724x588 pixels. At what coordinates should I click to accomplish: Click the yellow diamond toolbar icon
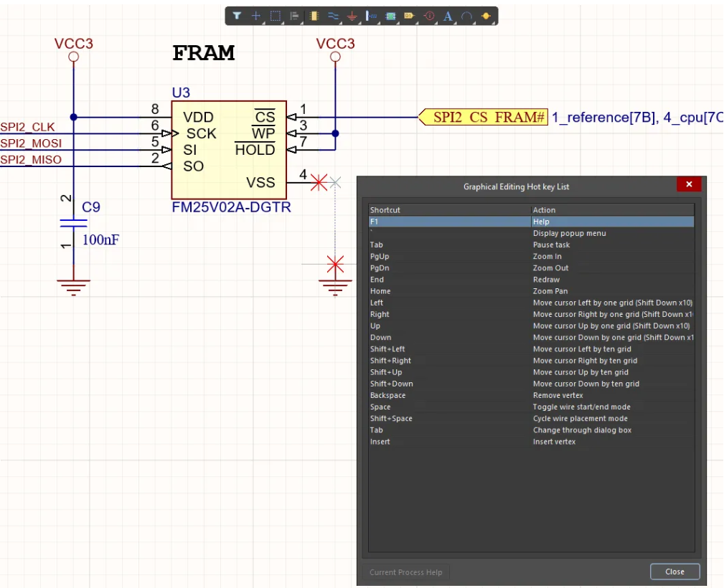tap(486, 16)
